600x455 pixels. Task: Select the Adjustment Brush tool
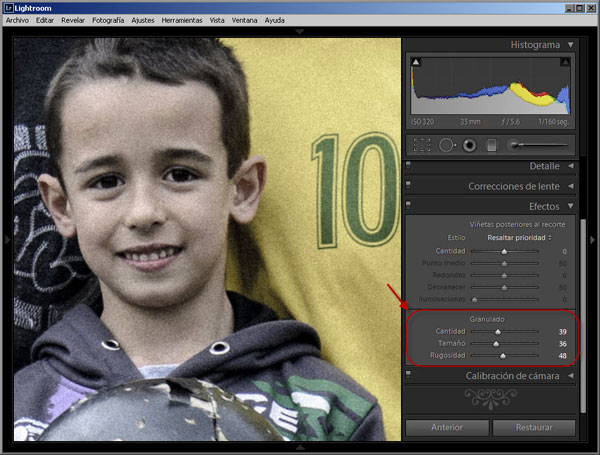(x=538, y=145)
